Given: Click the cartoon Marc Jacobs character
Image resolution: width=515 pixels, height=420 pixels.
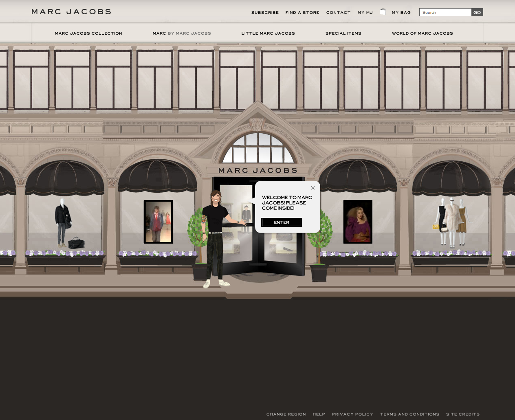Looking at the screenshot, I should tap(216, 240).
